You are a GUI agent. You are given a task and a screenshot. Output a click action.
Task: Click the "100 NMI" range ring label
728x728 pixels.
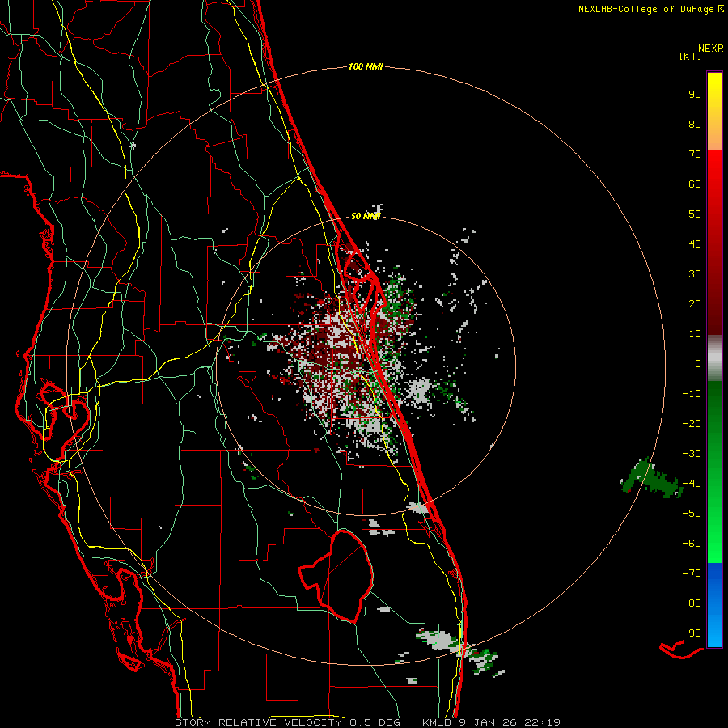click(366, 67)
